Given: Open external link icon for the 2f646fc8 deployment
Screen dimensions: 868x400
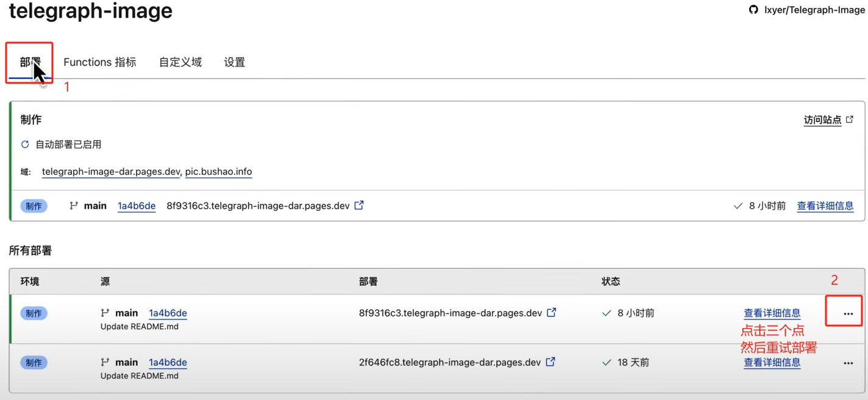Looking at the screenshot, I should click(550, 362).
